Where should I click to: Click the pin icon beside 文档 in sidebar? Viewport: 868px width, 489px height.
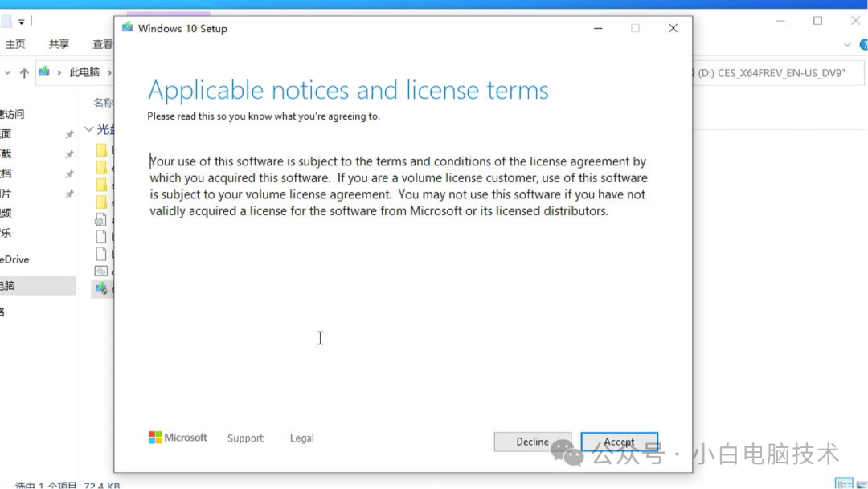(x=69, y=174)
